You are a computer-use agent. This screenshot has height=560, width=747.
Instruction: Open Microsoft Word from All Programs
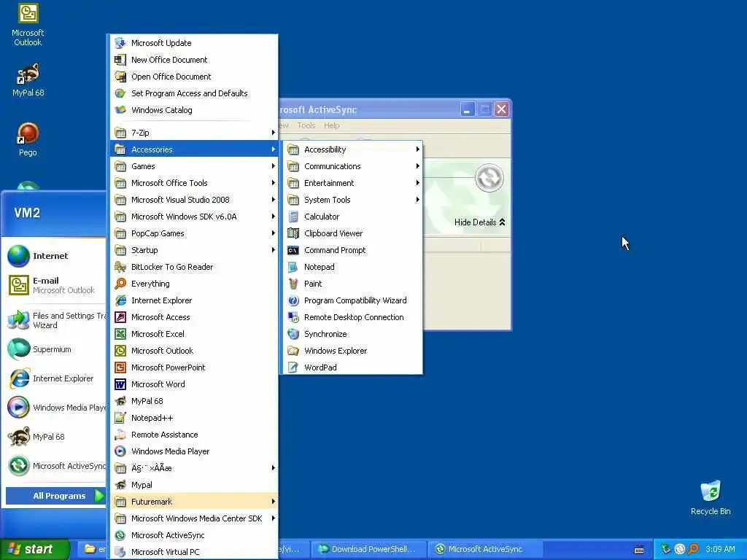click(194, 384)
